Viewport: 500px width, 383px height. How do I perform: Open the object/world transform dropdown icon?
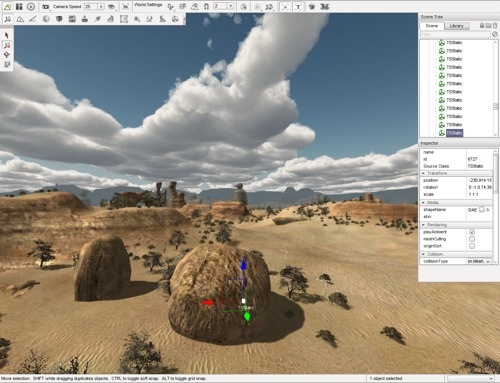pos(269,7)
